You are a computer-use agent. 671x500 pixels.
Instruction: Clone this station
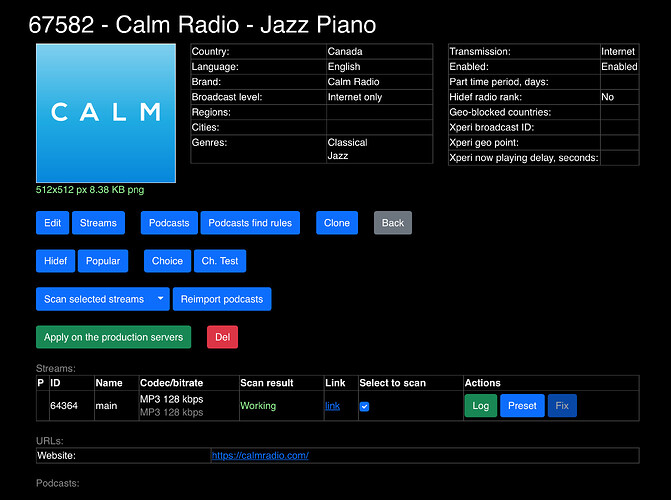click(337, 223)
